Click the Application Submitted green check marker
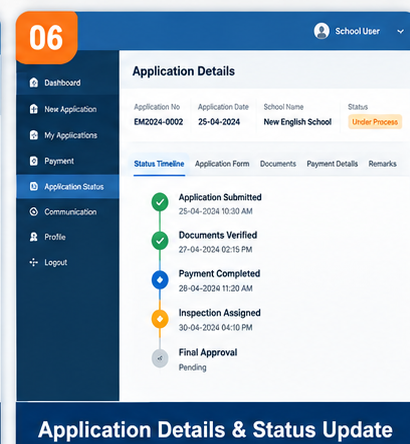410x444 pixels. (160, 202)
